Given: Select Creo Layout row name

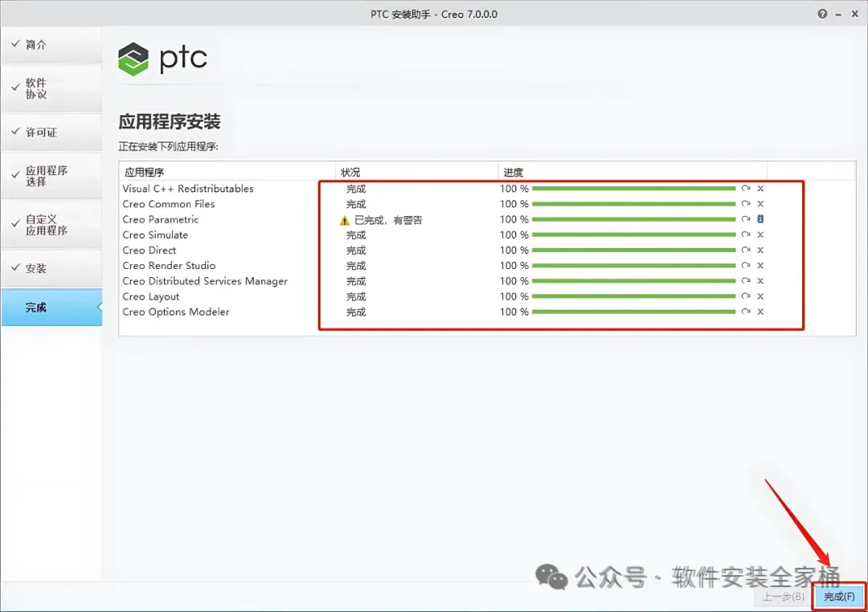Looking at the screenshot, I should [150, 296].
